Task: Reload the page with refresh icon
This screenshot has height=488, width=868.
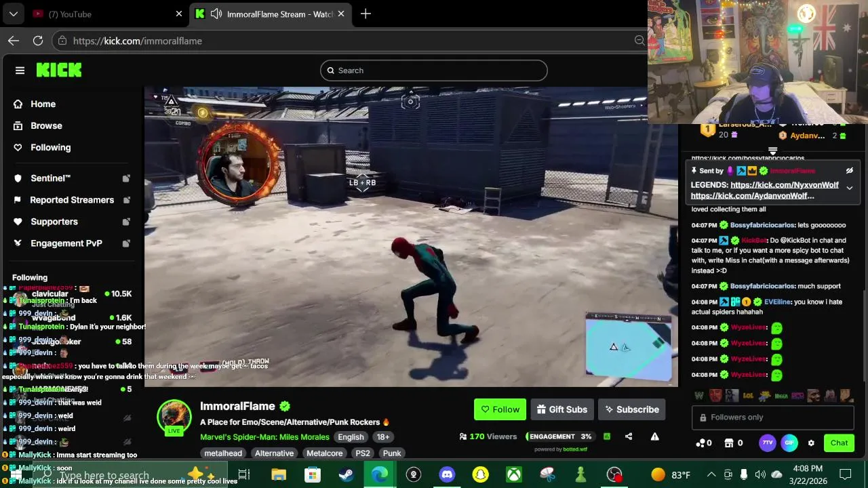Action: coord(38,41)
